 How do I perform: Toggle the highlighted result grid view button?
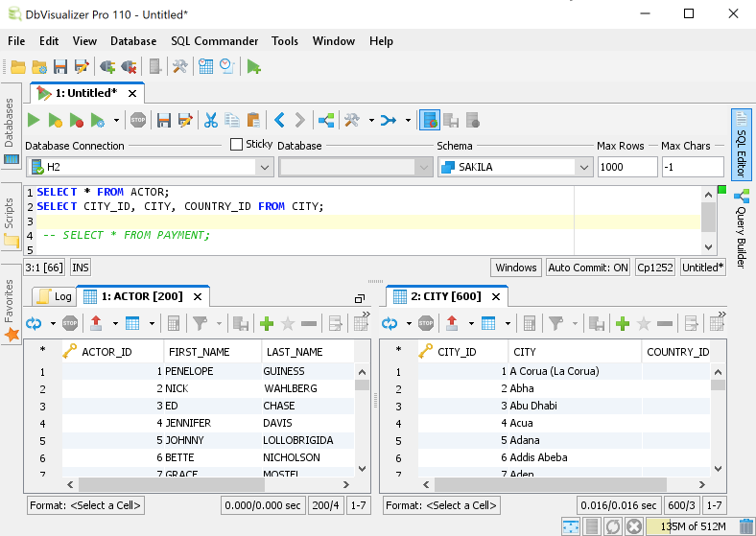pos(430,120)
